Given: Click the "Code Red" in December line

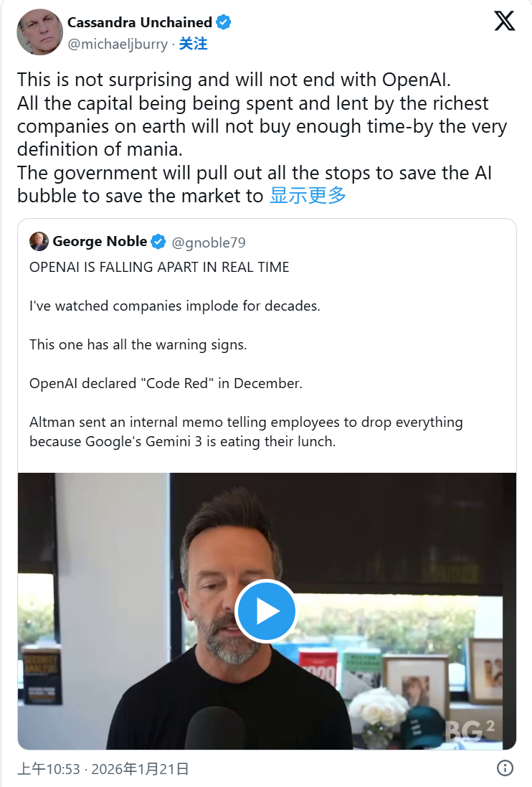Looking at the screenshot, I should [166, 383].
